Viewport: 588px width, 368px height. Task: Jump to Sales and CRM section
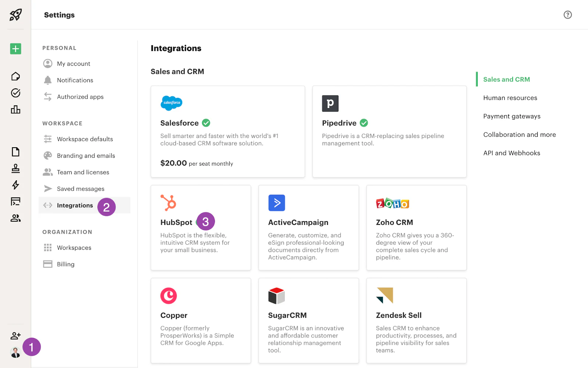point(506,79)
